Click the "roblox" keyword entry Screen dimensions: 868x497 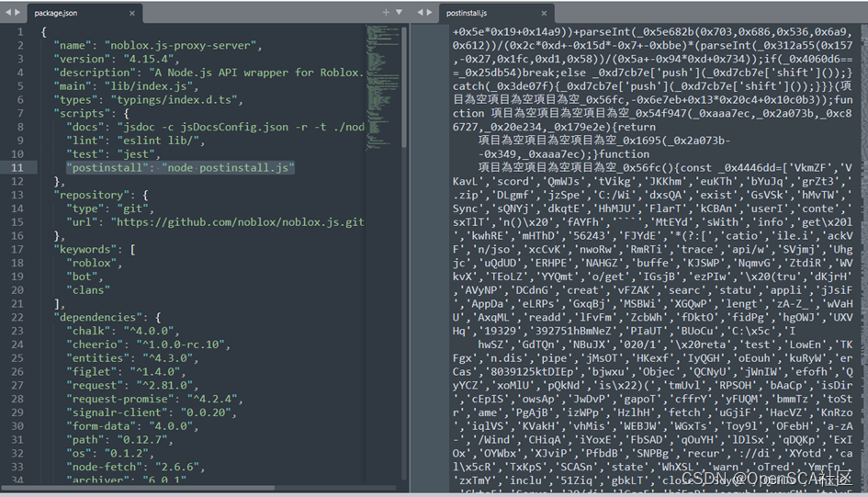click(94, 263)
